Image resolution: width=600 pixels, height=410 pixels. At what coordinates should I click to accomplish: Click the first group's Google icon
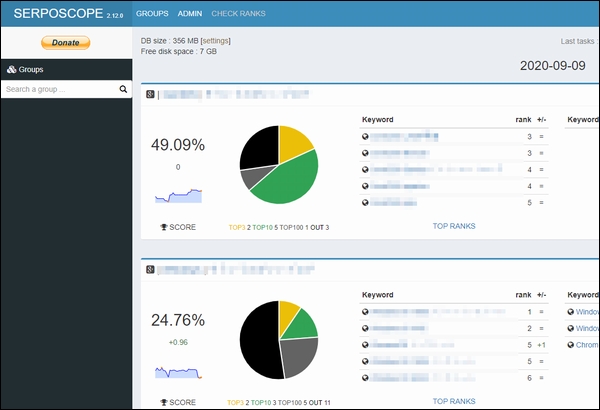(150, 94)
